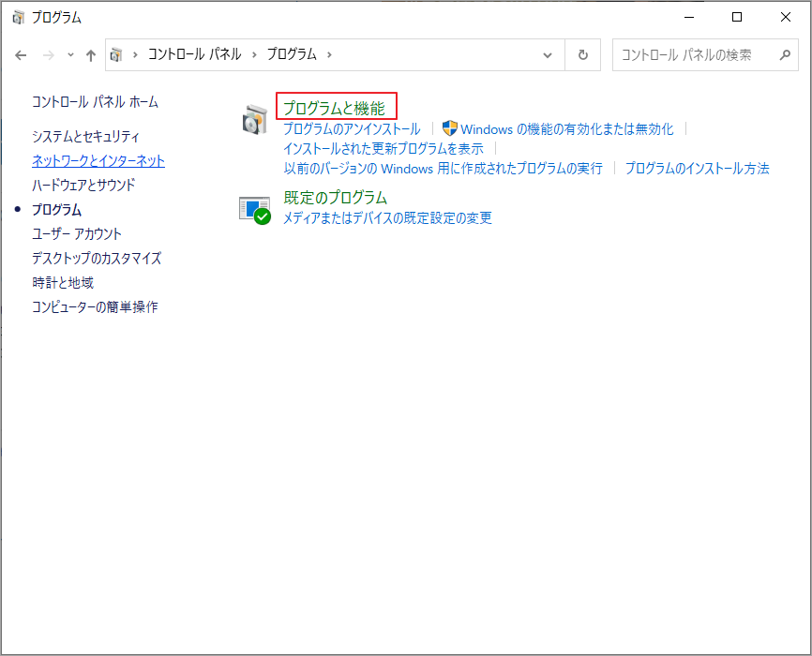Refresh the Control Panel view

click(x=582, y=55)
